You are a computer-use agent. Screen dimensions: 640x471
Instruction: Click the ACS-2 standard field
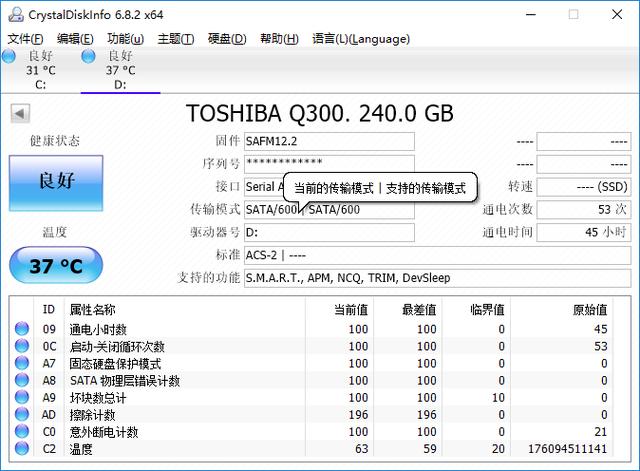(438, 255)
